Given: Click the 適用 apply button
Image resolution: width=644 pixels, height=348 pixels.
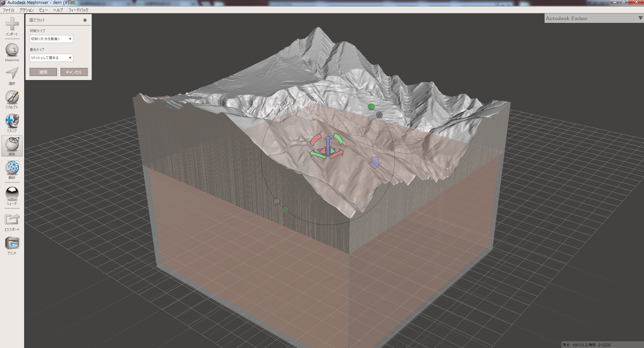Looking at the screenshot, I should point(43,72).
